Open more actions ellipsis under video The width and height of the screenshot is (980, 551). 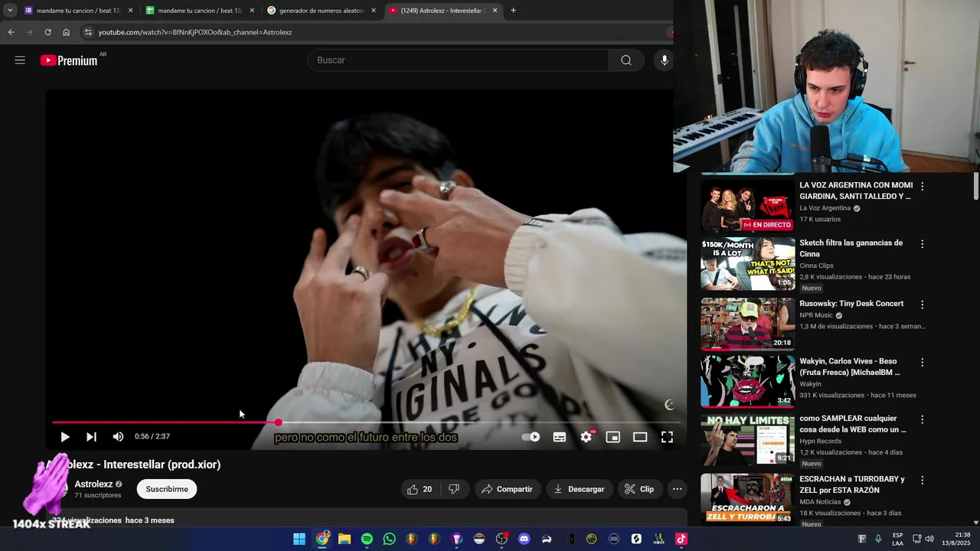click(677, 489)
